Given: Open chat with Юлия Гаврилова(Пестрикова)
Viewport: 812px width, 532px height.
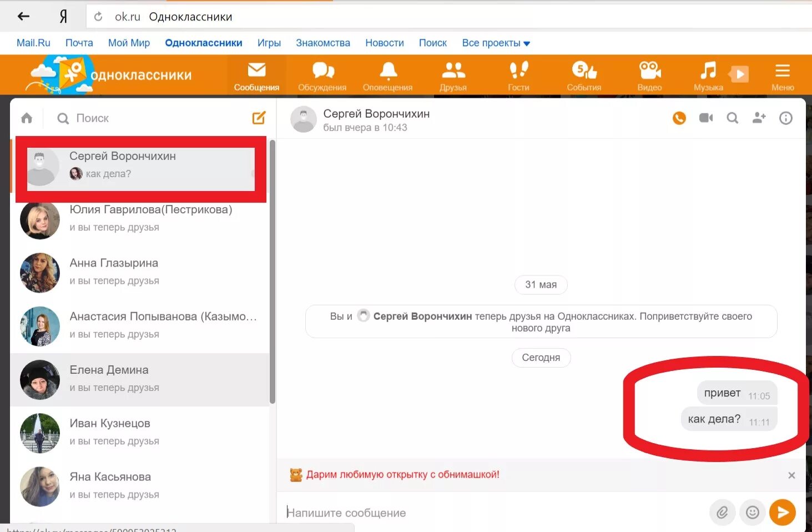Looking at the screenshot, I should point(140,219).
